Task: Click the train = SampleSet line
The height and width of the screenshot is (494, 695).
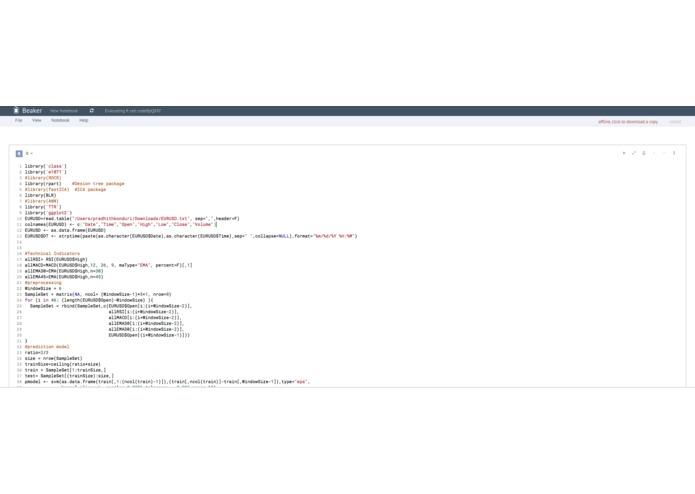Action: click(65, 370)
